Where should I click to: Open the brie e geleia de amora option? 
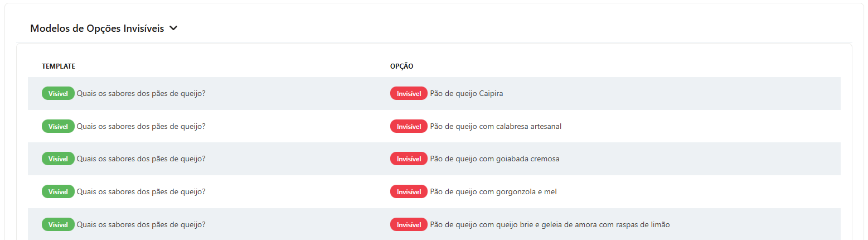click(x=550, y=225)
